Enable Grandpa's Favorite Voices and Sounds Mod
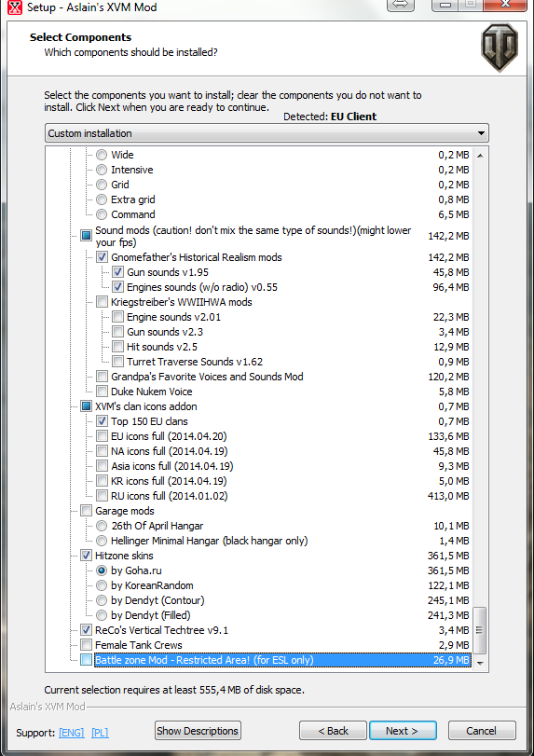 pos(102,377)
